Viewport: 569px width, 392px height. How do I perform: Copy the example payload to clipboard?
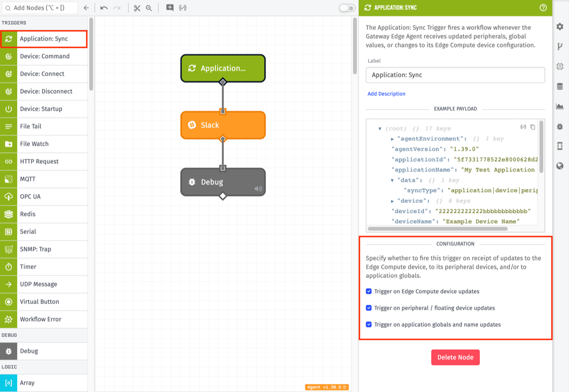coord(533,127)
